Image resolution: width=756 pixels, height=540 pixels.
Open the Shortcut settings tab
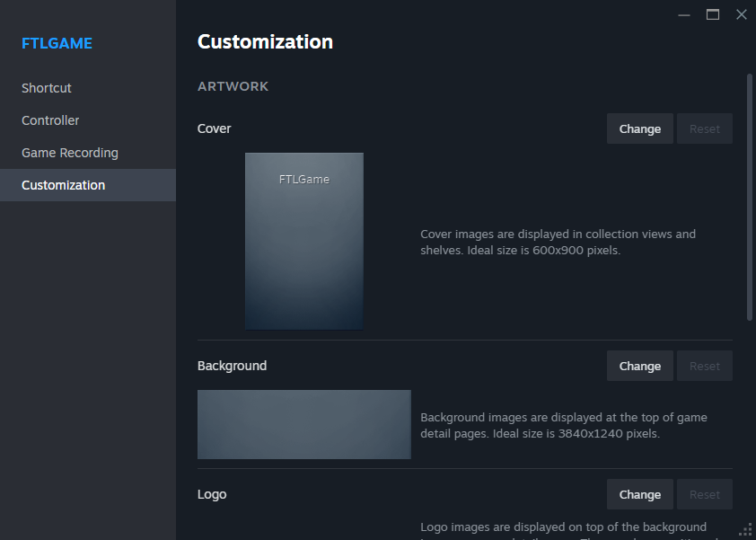click(47, 88)
